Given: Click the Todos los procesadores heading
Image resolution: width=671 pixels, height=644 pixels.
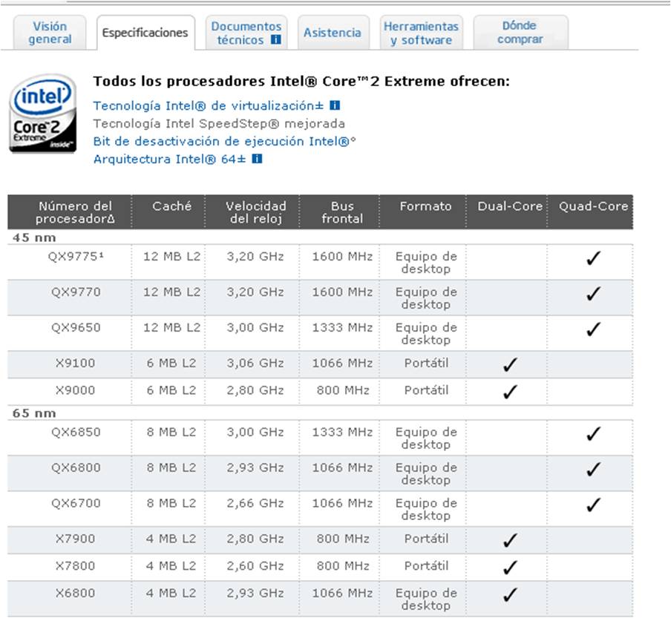Looking at the screenshot, I should click(x=301, y=82).
